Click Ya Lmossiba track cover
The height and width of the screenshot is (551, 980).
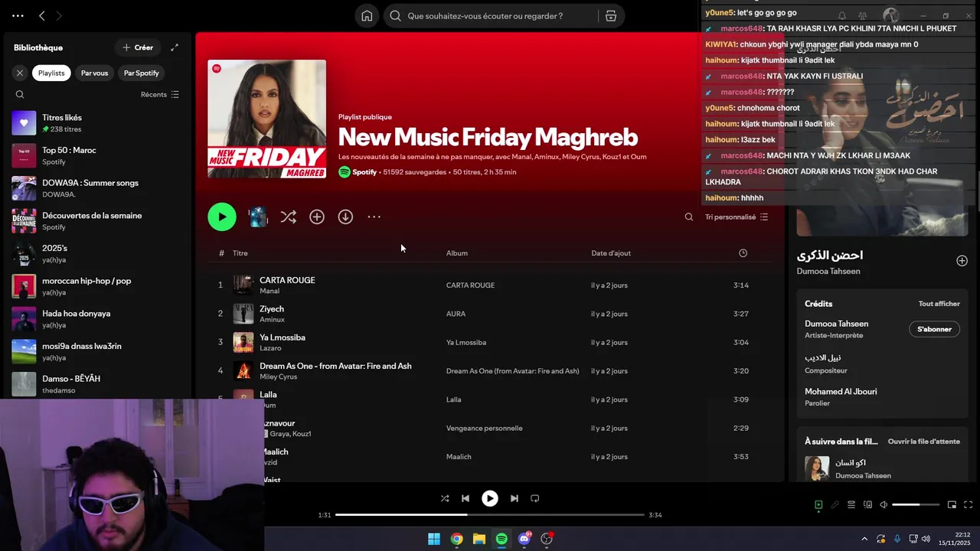(243, 342)
